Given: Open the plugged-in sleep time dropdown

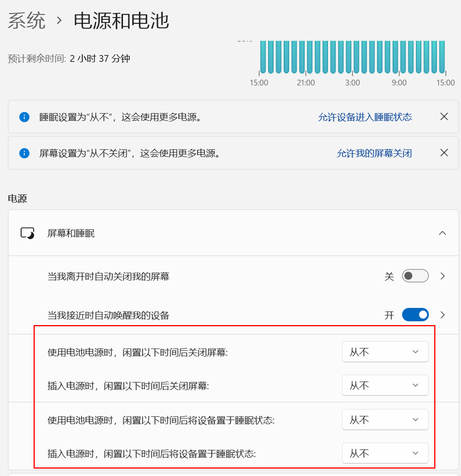Looking at the screenshot, I should point(385,453).
